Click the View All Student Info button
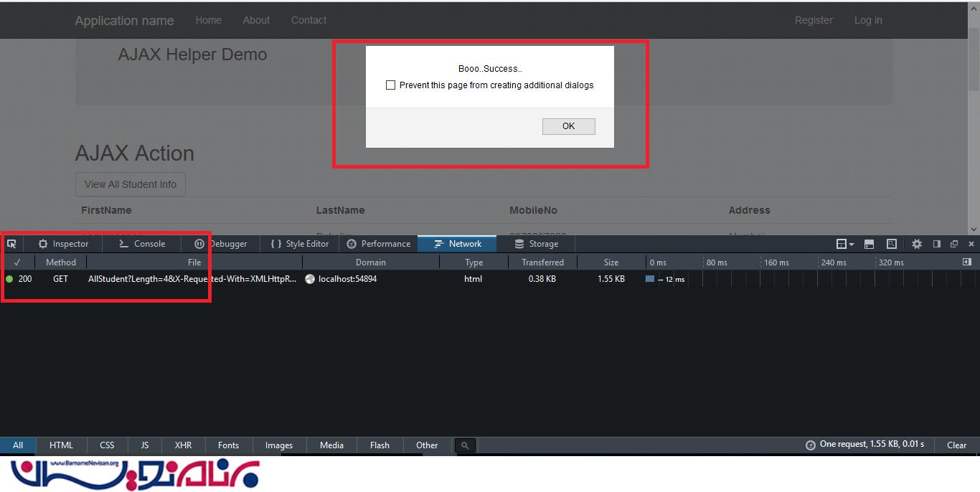Image resolution: width=980 pixels, height=492 pixels. click(131, 184)
